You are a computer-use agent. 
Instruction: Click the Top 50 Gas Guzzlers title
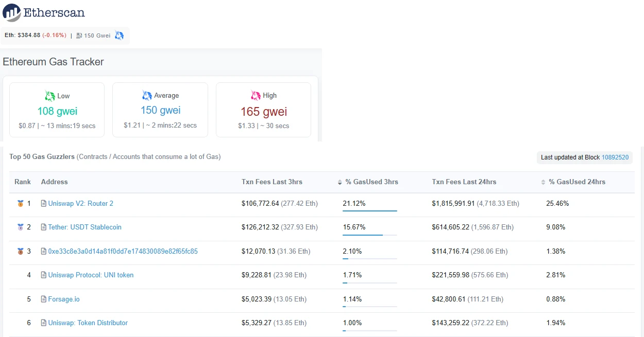click(42, 157)
